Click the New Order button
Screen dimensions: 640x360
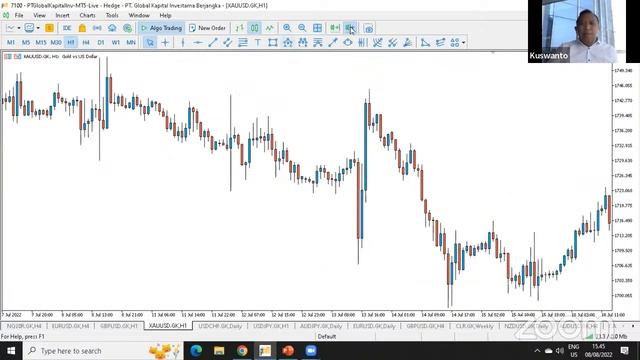click(x=207, y=28)
